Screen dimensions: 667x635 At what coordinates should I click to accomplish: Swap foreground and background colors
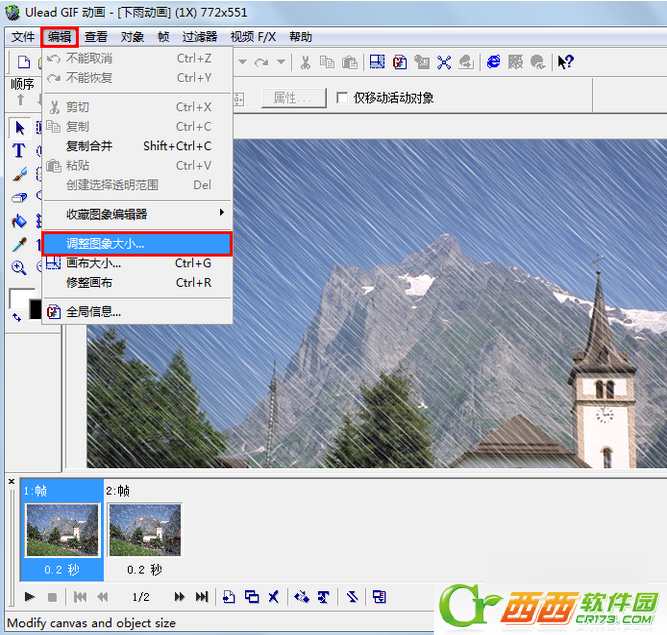click(17, 317)
